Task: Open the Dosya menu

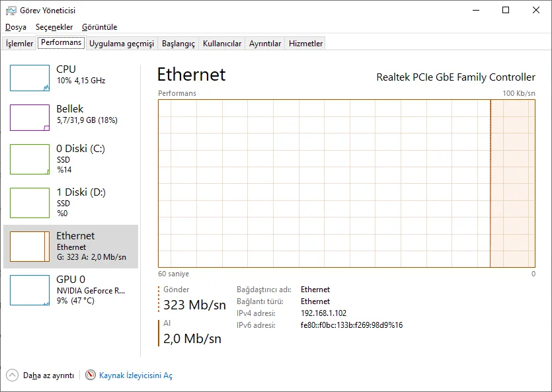Action: tap(16, 27)
